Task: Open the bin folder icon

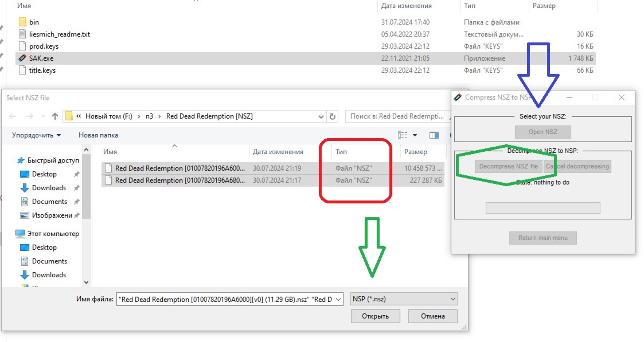Action: coord(22,22)
